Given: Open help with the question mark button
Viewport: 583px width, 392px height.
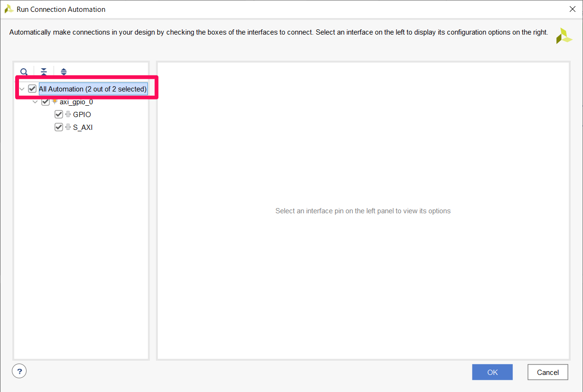Looking at the screenshot, I should (19, 371).
